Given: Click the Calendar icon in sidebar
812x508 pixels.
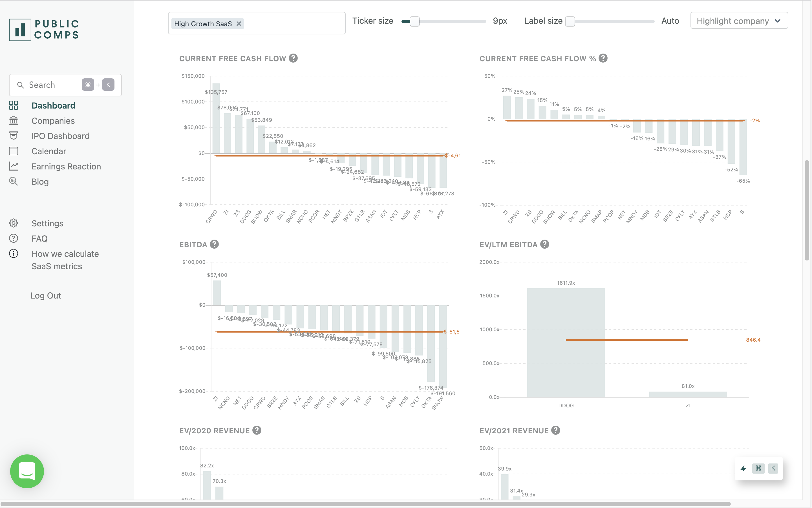Looking at the screenshot, I should (x=14, y=151).
